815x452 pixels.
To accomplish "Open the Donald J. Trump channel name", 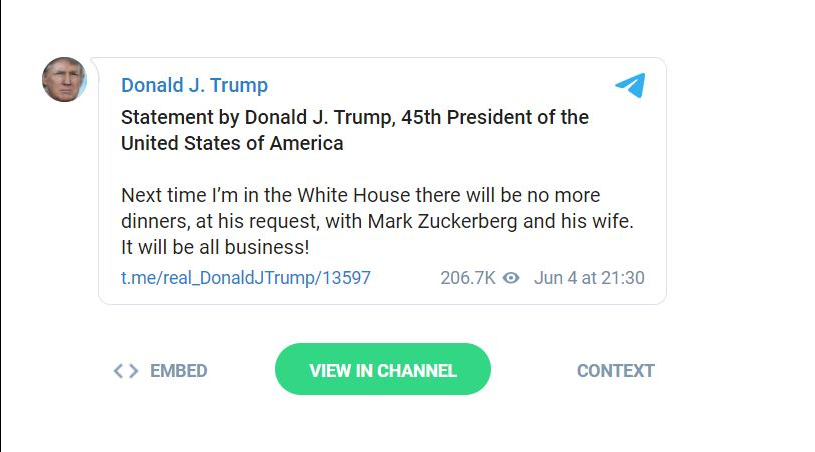I will click(194, 85).
